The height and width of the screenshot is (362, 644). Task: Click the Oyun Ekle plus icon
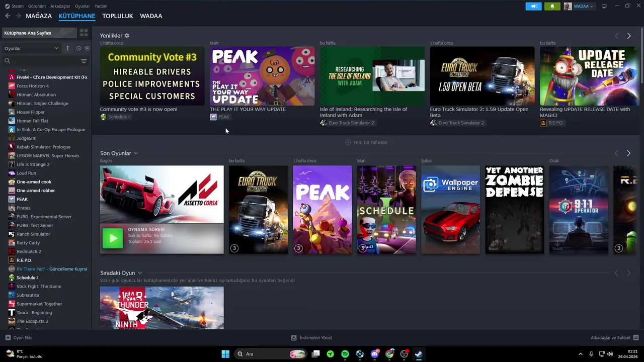(8, 338)
